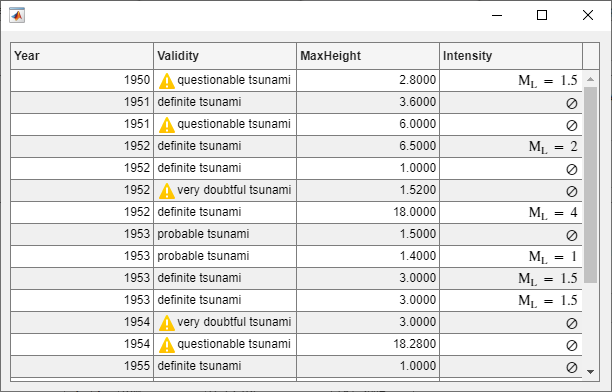Image resolution: width=612 pixels, height=392 pixels.
Task: Click the null intensity symbol in the 1952 1.0000 row
Action: pyautogui.click(x=572, y=169)
